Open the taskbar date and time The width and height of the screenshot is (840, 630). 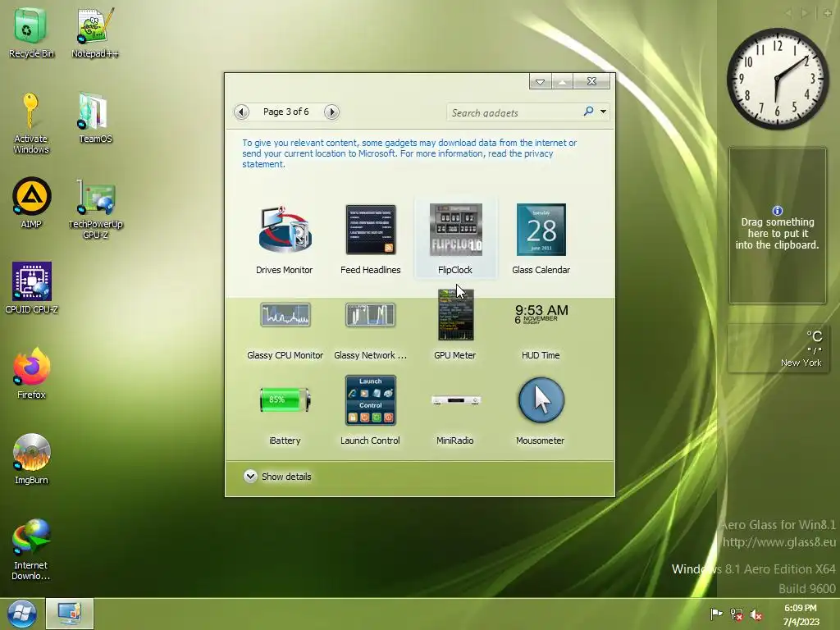(801, 614)
